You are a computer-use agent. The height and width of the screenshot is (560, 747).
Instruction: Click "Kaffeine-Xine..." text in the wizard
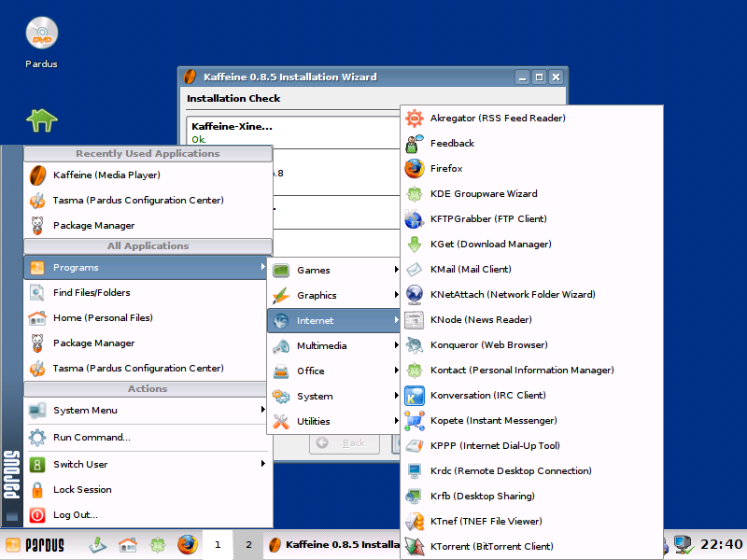coord(232,126)
